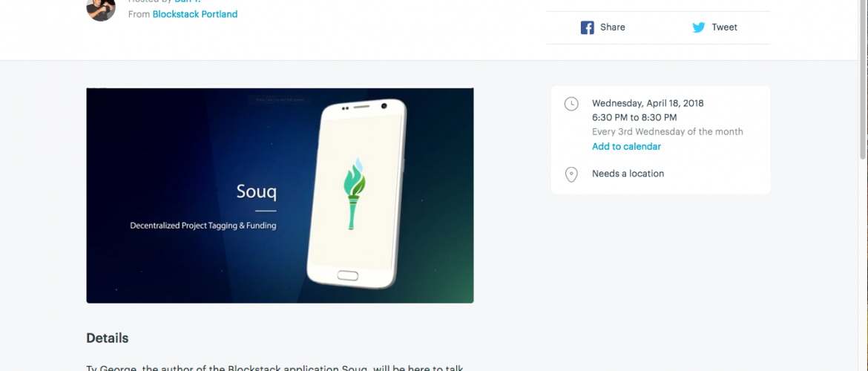The image size is (868, 371).
Task: Click the Souq title in banner image
Action: tap(256, 191)
